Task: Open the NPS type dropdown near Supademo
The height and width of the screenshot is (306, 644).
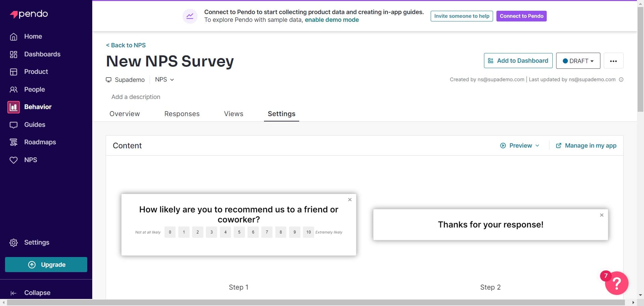Action: coord(164,80)
